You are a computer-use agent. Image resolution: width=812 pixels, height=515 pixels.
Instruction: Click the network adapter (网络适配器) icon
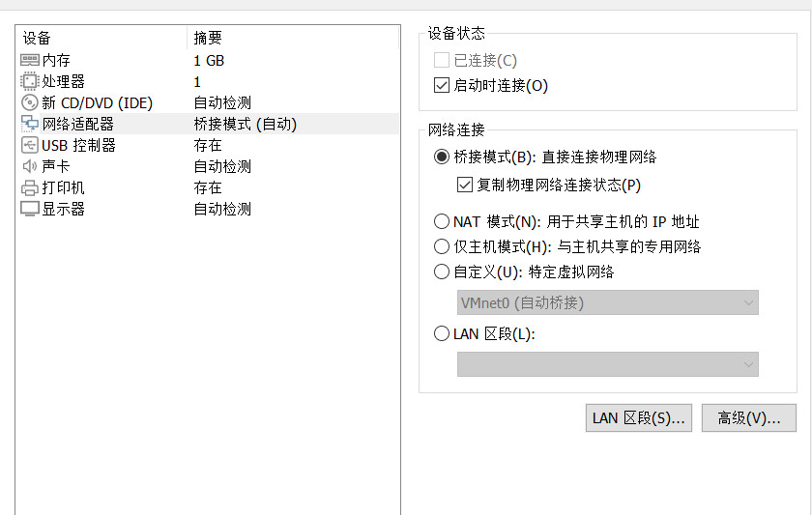[30, 124]
